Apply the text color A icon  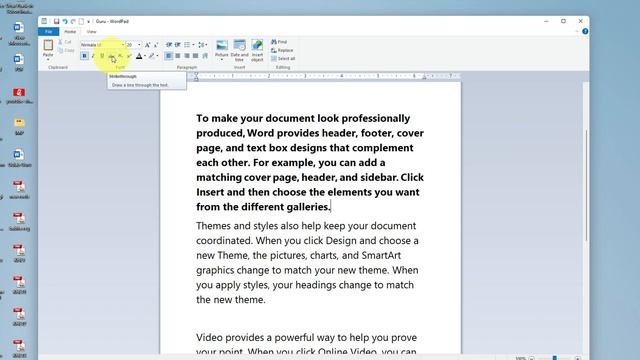click(139, 56)
